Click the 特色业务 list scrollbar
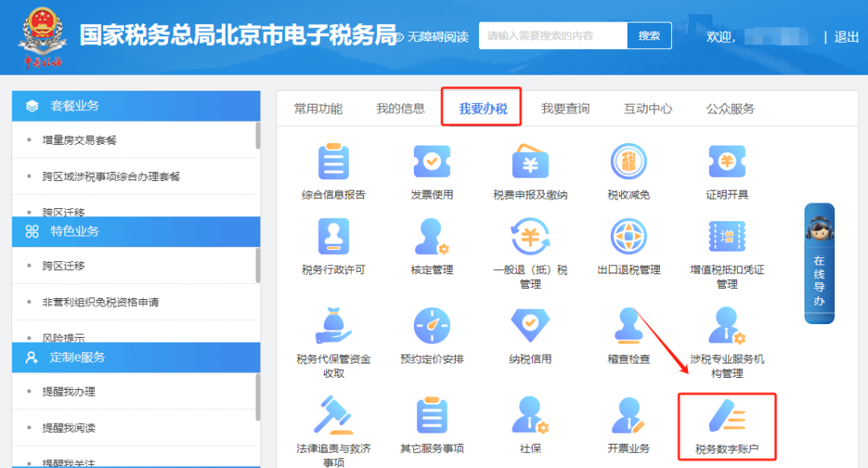868x468 pixels. pos(258,266)
